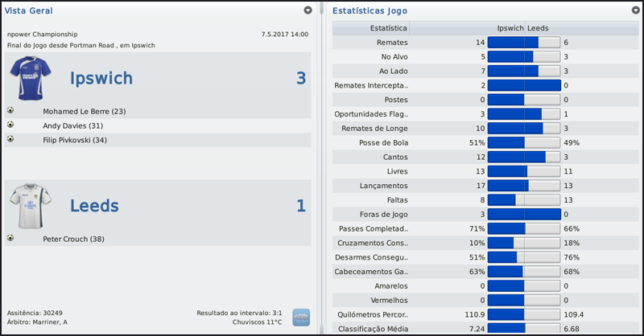Select the Passes Completados statistic row label
The image size is (644, 336).
point(374,228)
